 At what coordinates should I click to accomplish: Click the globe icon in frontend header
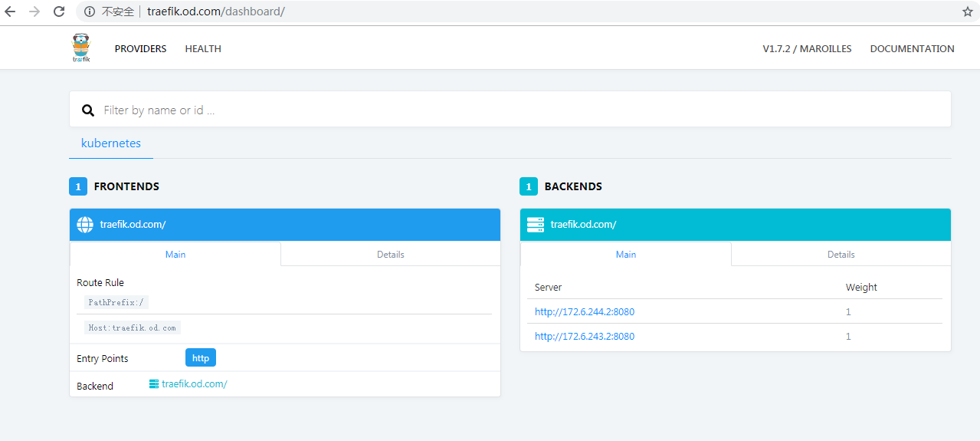85,225
